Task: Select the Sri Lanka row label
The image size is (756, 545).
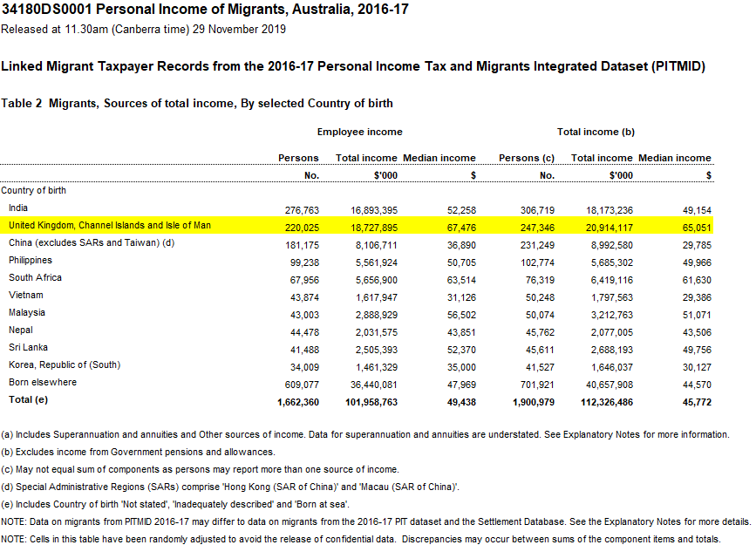Action: (x=28, y=347)
